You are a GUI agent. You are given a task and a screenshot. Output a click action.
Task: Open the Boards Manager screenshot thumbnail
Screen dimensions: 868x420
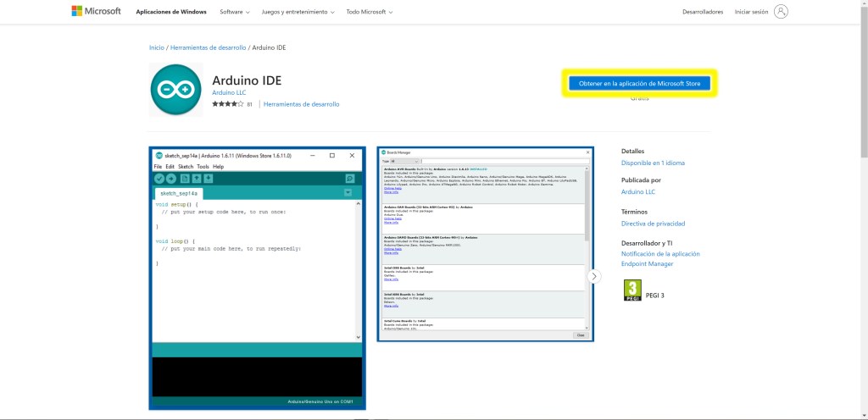pos(485,245)
